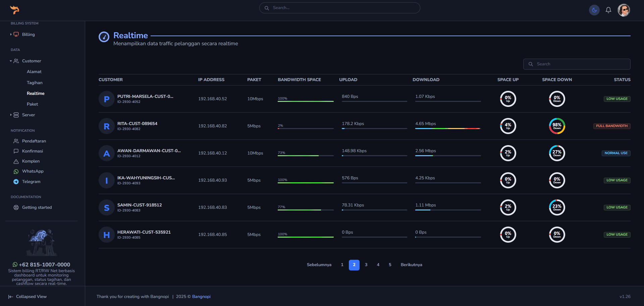Expand the Server menu
The height and width of the screenshot is (306, 644).
click(28, 115)
